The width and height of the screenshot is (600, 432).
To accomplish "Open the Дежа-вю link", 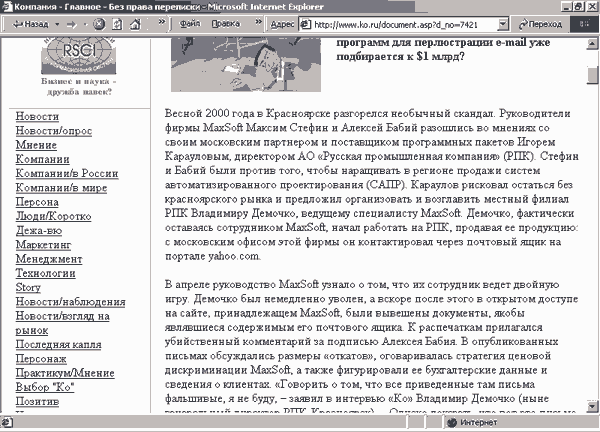I will point(39,230).
